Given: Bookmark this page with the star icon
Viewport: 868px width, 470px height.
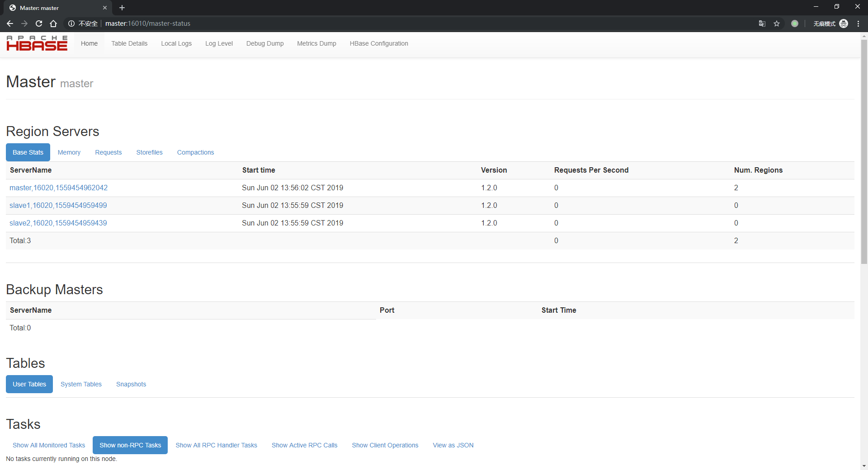Looking at the screenshot, I should 777,23.
